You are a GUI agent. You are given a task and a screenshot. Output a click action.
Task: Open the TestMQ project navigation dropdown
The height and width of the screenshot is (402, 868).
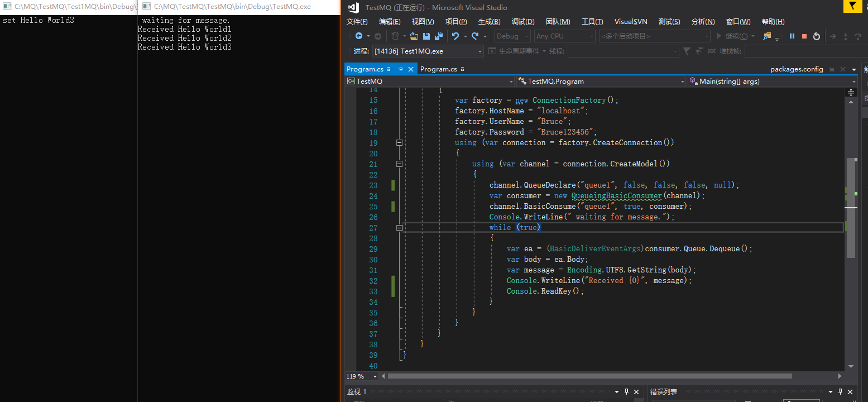[429, 81]
